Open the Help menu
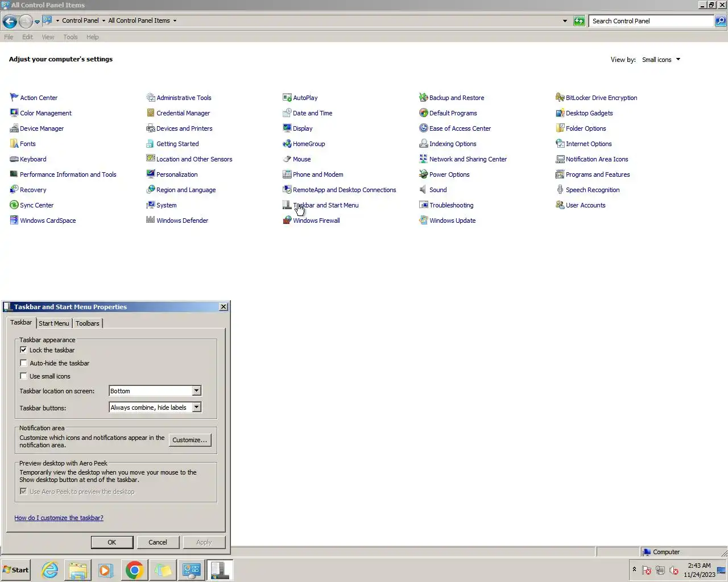The width and height of the screenshot is (728, 582). 93,37
